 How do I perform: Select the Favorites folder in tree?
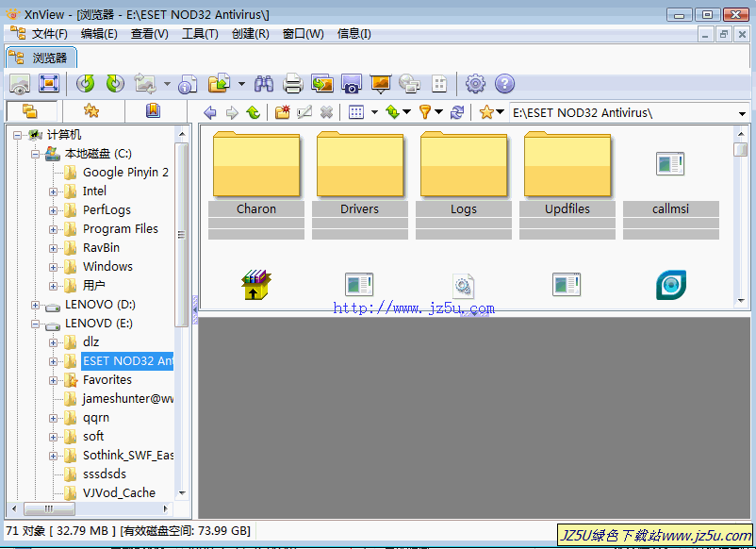click(x=107, y=379)
